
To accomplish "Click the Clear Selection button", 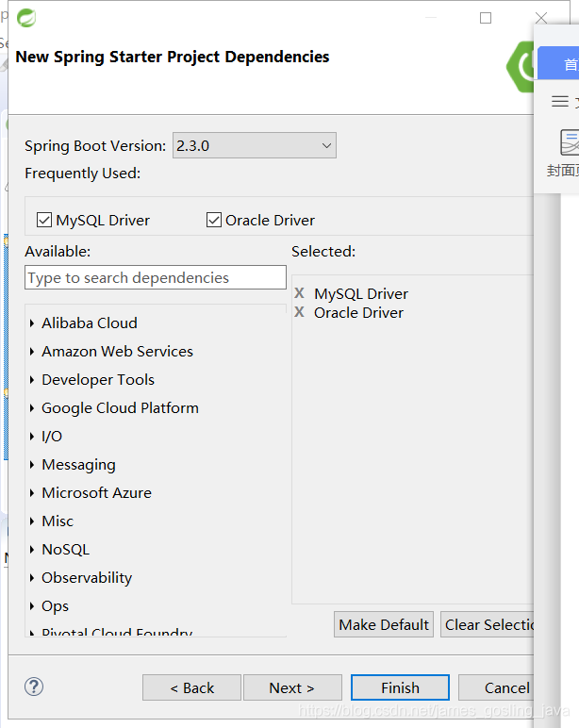I will point(488,624).
